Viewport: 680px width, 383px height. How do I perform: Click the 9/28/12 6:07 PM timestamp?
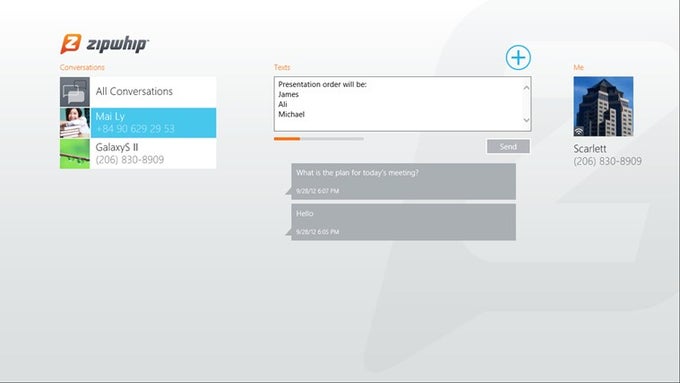tap(317, 191)
